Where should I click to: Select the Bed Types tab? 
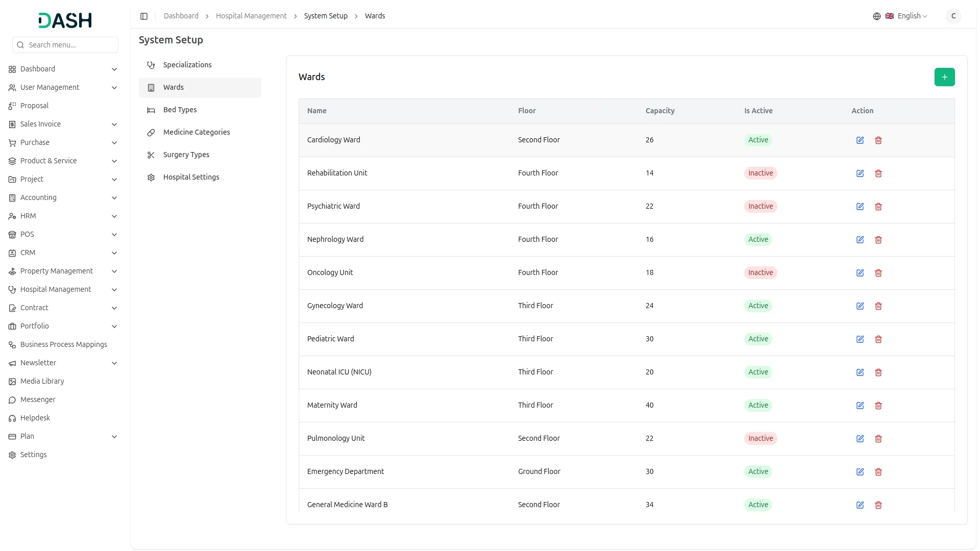coord(200,110)
